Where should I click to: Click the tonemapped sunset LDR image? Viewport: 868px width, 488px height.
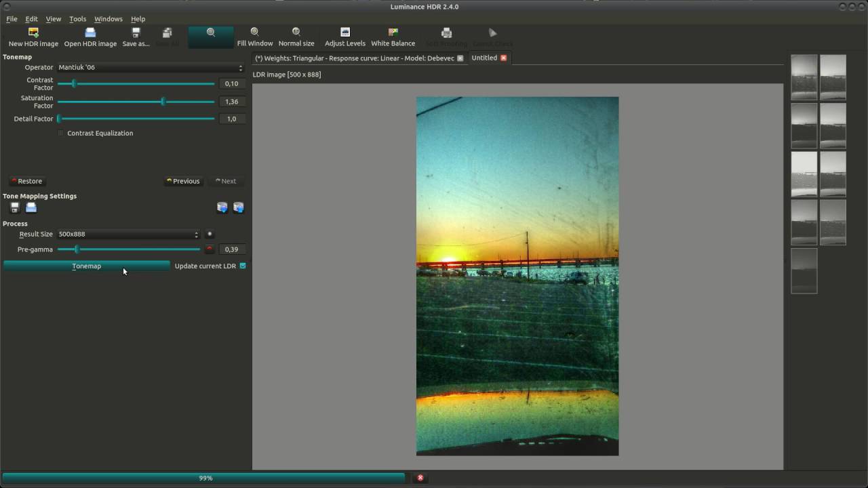pyautogui.click(x=517, y=276)
